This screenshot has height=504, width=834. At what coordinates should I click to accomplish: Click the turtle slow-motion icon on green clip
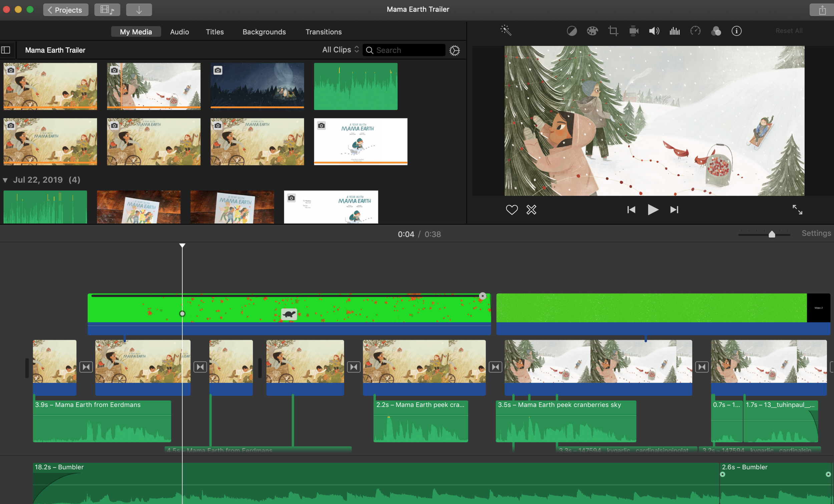[289, 314]
